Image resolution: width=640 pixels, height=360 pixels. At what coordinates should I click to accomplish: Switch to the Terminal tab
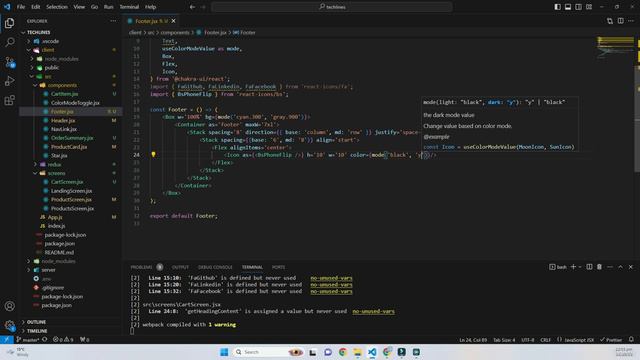tap(252, 267)
